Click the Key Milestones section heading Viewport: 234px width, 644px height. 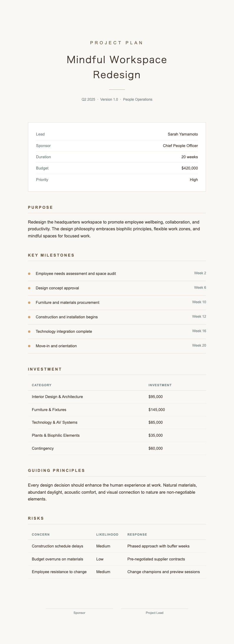[51, 255]
